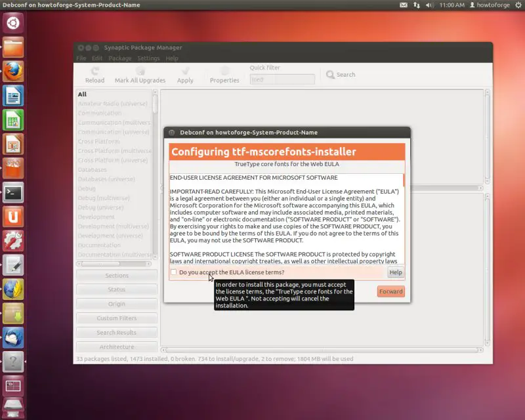Launch Thunderbird Mail from the launcher
This screenshot has height=420, width=525.
coord(13,337)
